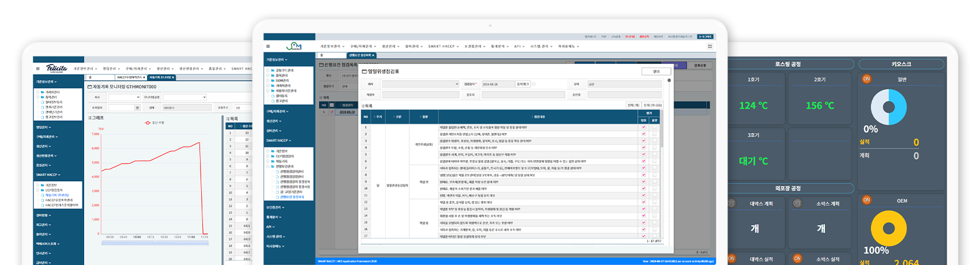This screenshot has height=265, width=980.
Task: Click the folder icon for CCP점검일지
Action: click(273, 156)
